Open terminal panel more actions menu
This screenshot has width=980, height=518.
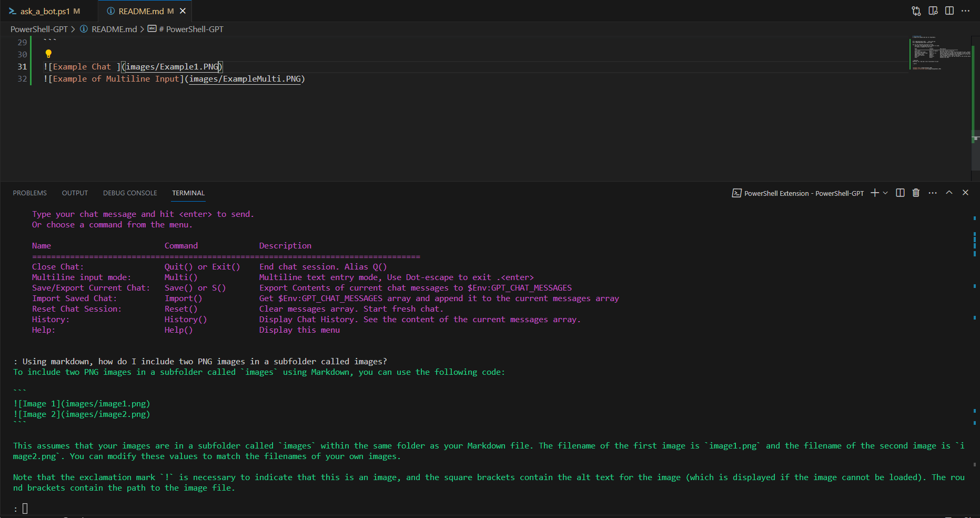click(x=933, y=193)
